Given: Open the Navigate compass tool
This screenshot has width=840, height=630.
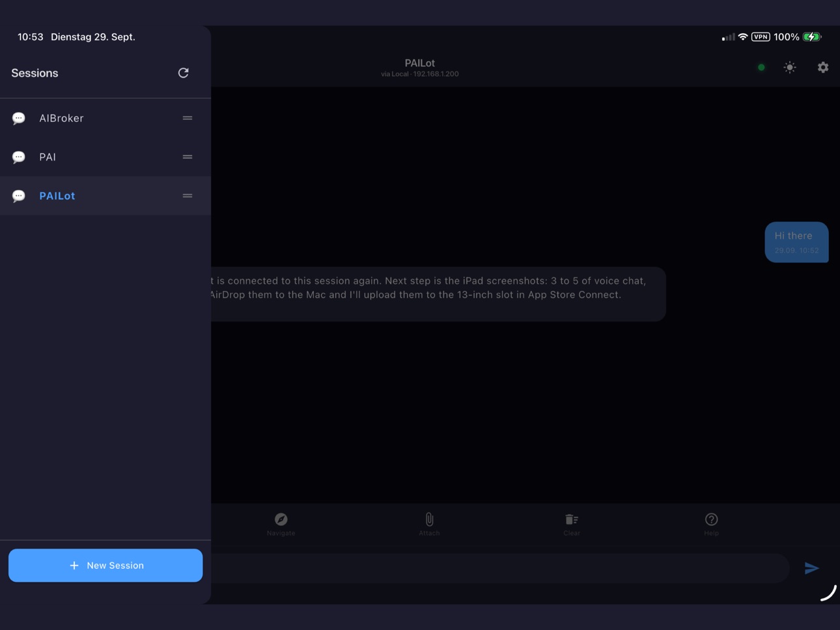Looking at the screenshot, I should pos(281,524).
